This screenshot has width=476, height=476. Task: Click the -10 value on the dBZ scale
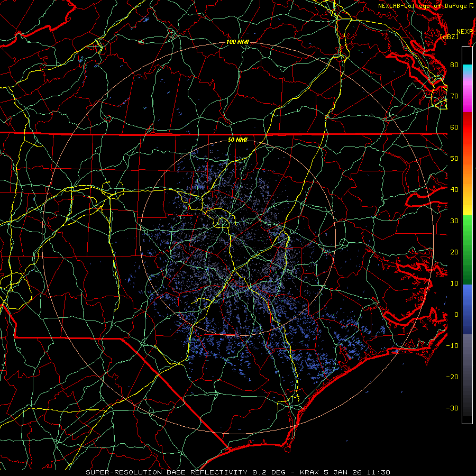[x=452, y=346]
